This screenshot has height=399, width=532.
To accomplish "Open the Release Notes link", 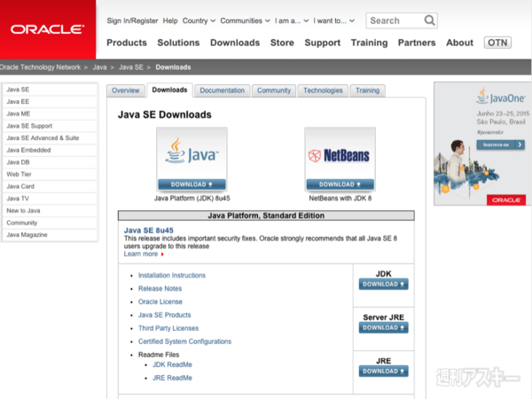I will pos(160,288).
